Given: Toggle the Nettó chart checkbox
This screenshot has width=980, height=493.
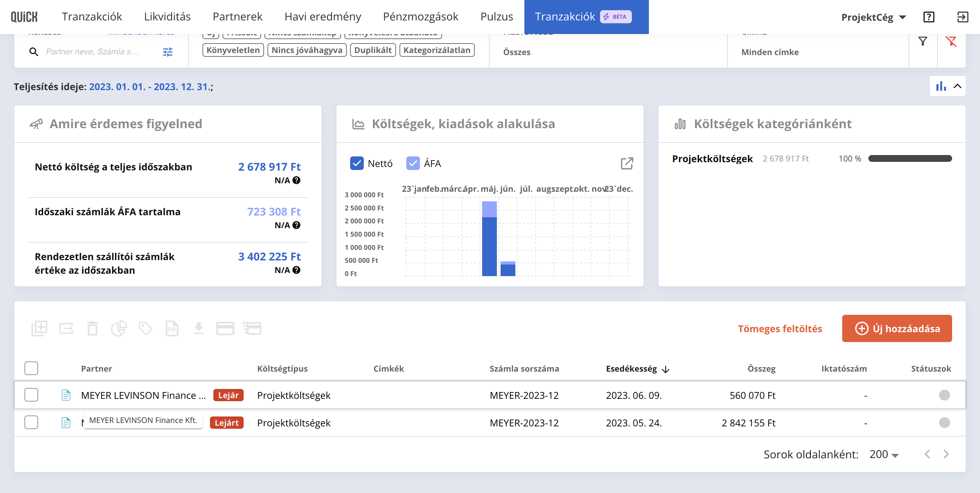Looking at the screenshot, I should coord(357,164).
